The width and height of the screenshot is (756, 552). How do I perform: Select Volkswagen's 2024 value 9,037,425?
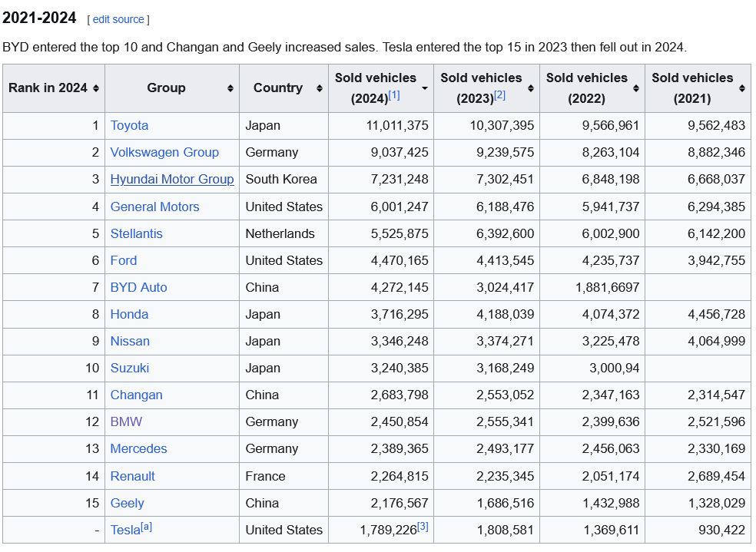click(400, 153)
